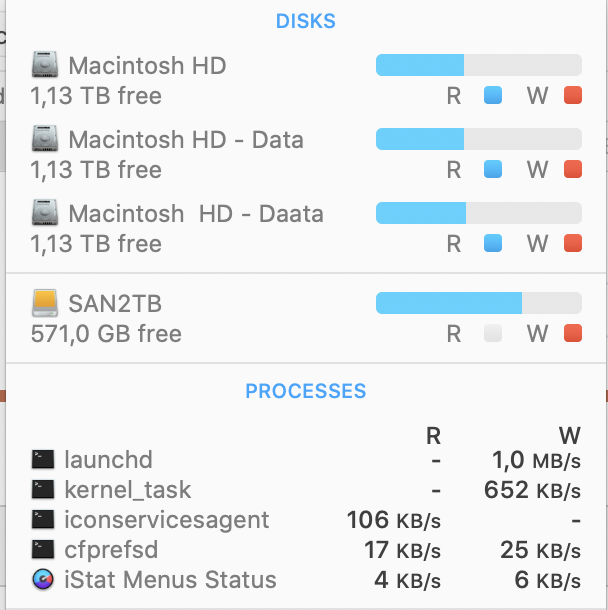This screenshot has width=608, height=610.
Task: Click Macintosh HD blue read indicator
Action: coord(493,95)
